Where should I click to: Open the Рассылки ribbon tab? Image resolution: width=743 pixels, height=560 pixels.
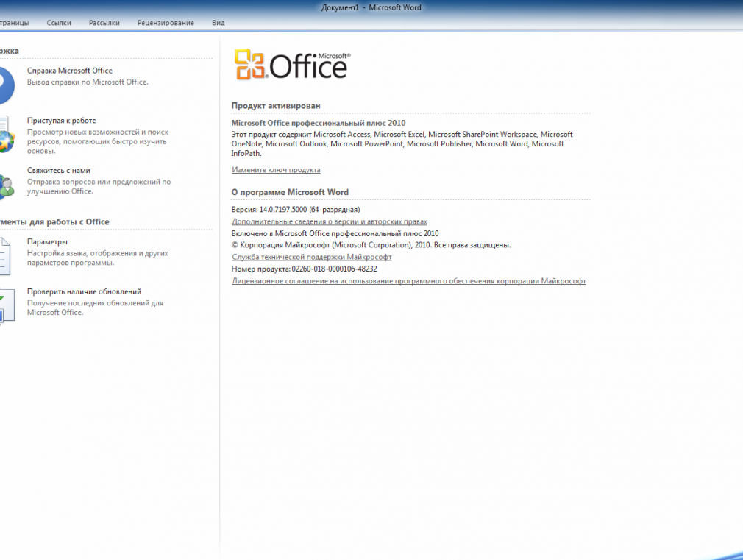click(104, 23)
